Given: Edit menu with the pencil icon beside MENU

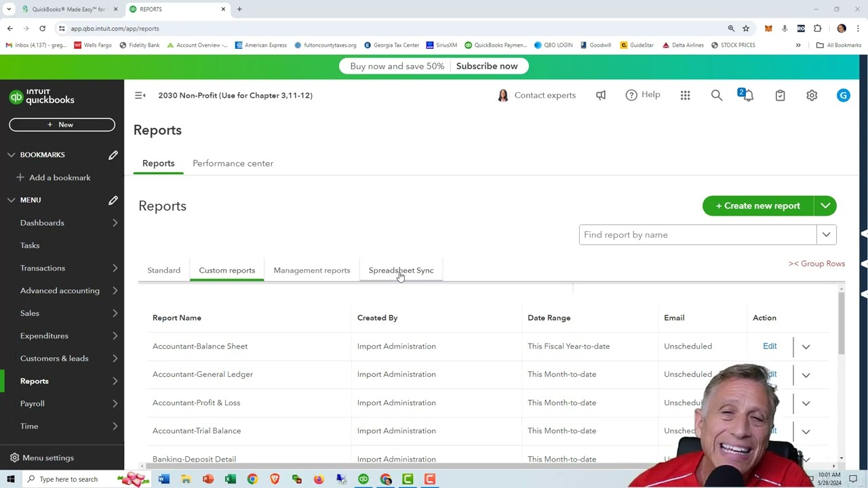Looking at the screenshot, I should tap(113, 200).
